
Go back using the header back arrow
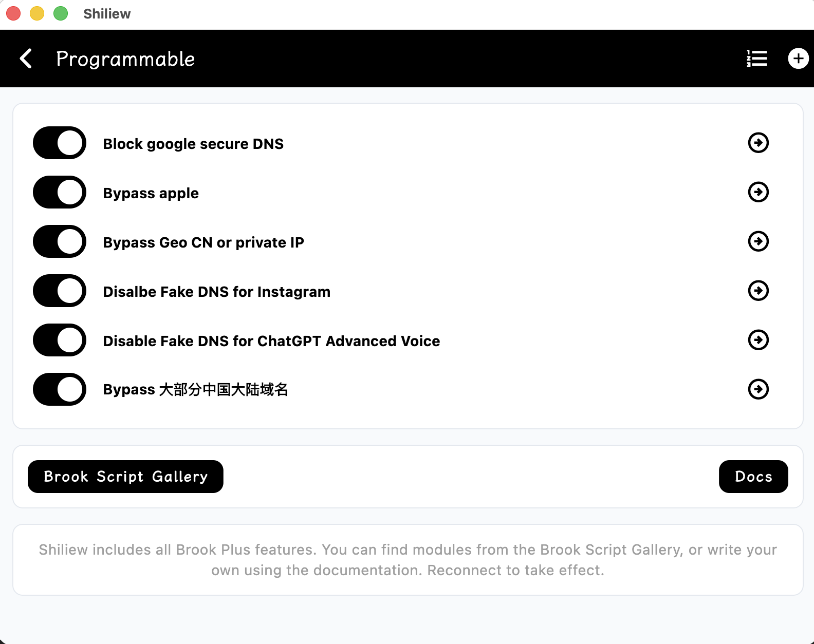click(x=26, y=59)
